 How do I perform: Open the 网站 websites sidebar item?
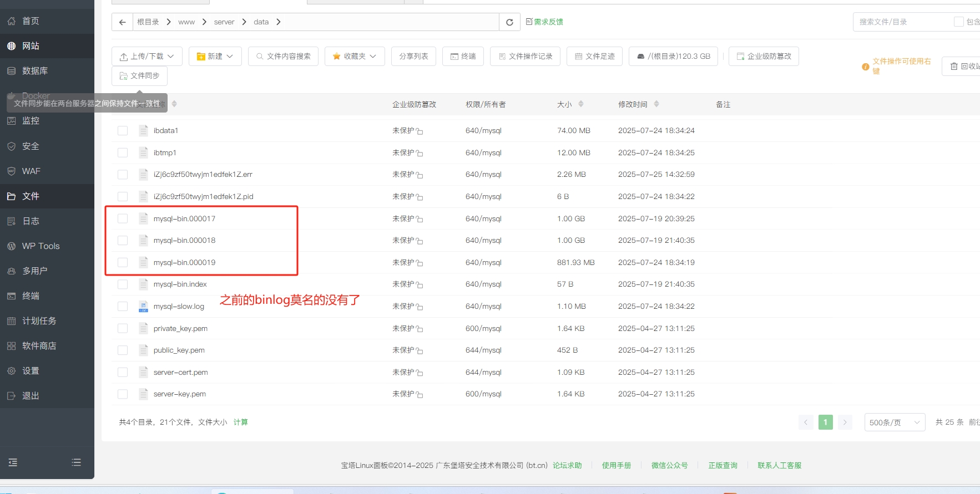47,46
